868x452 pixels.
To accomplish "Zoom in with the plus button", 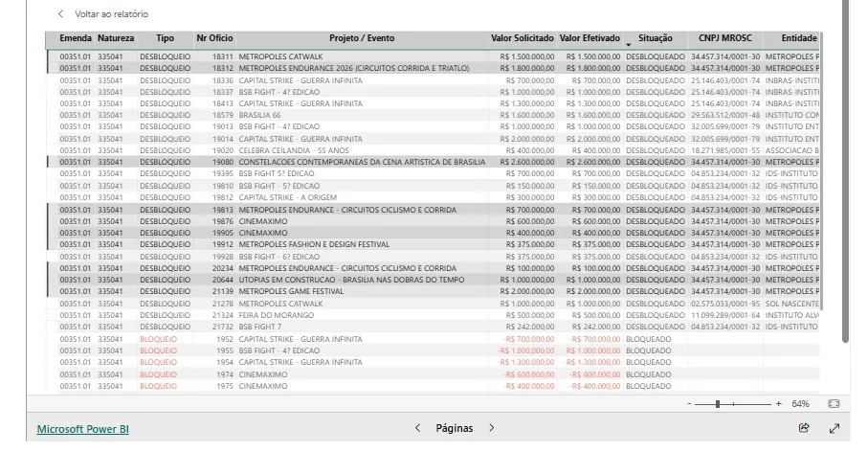I will click(778, 404).
